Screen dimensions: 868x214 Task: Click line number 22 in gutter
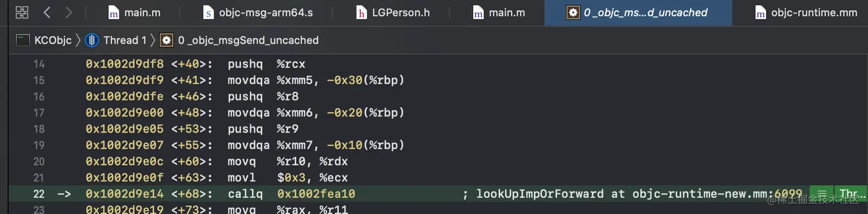tap(38, 194)
